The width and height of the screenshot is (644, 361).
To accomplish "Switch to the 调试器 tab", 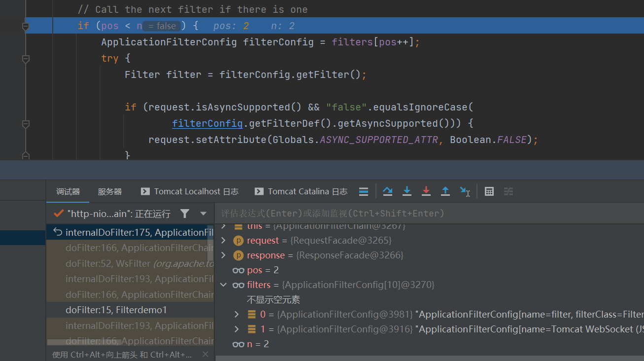I will tap(68, 191).
